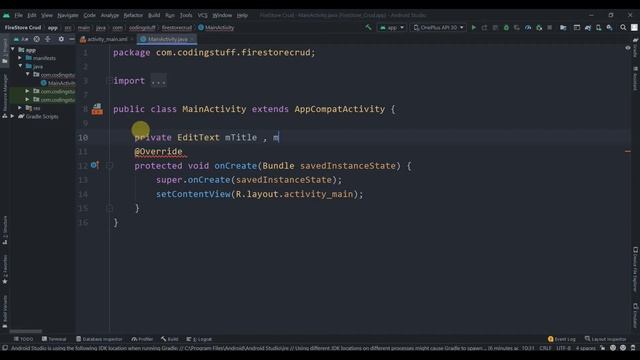
Task: Click the Debug app bug icon
Action: click(x=506, y=27)
